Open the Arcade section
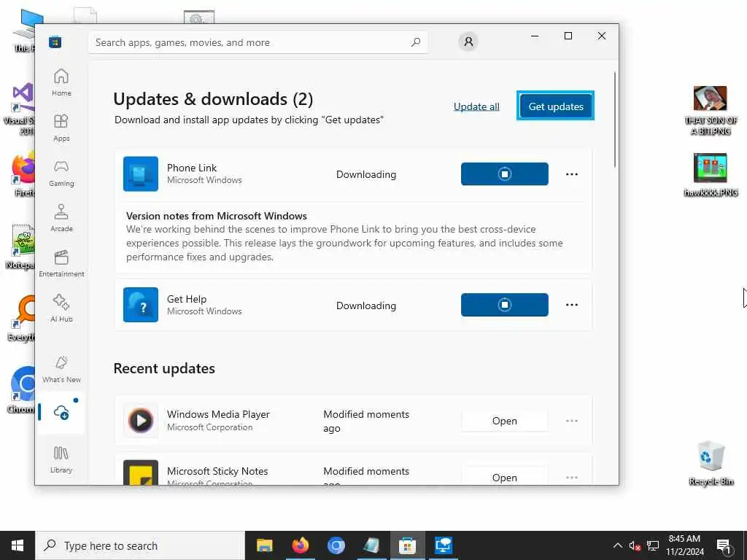This screenshot has height=560, width=747. [x=61, y=218]
